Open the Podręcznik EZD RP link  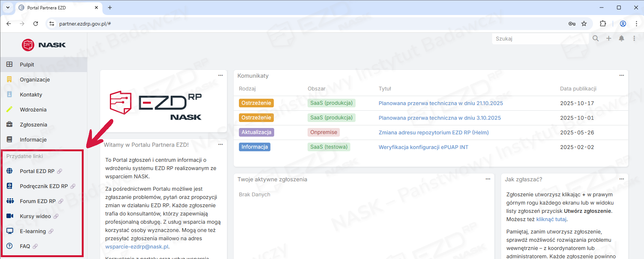[44, 186]
